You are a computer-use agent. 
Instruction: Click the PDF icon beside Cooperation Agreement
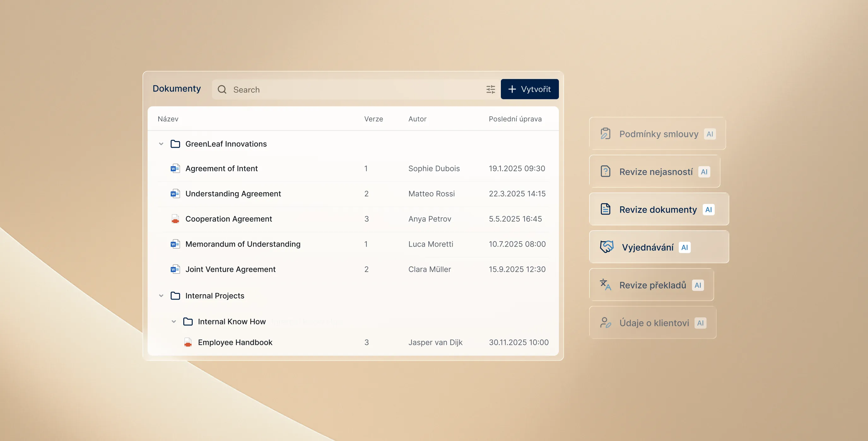[x=175, y=219]
